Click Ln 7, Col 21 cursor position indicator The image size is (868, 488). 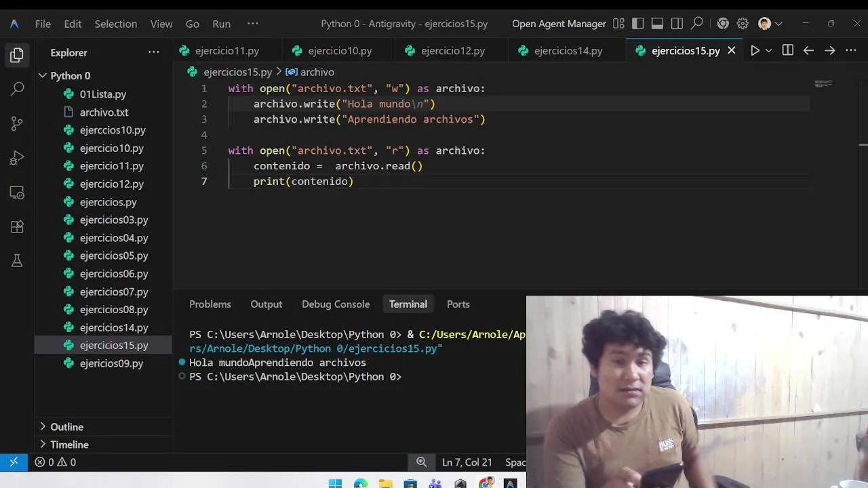(467, 462)
